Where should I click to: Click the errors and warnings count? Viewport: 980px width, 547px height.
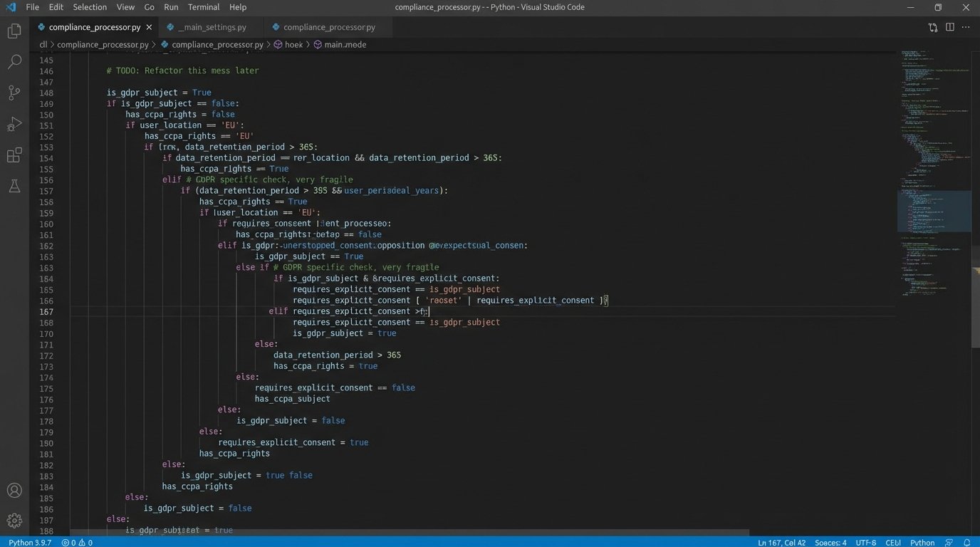click(x=77, y=543)
